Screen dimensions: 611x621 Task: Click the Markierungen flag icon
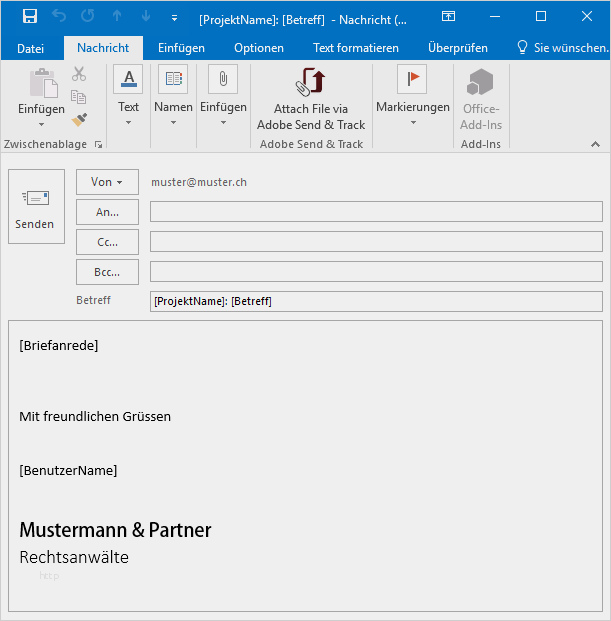pos(412,80)
